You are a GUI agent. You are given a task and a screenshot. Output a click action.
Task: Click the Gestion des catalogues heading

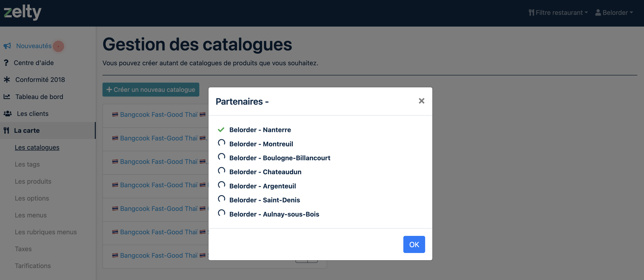[197, 44]
